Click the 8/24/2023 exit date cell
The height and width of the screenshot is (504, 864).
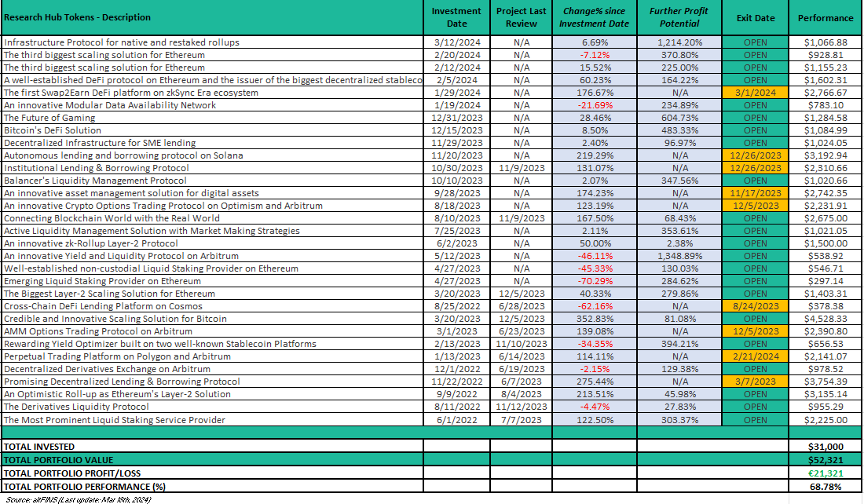pos(755,306)
